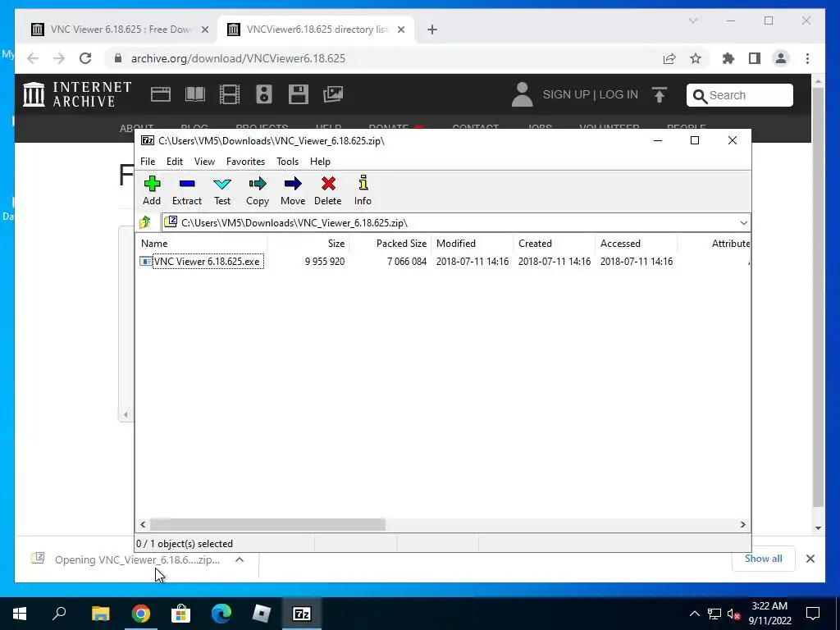Open the File menu in 7-Zip

(x=148, y=162)
